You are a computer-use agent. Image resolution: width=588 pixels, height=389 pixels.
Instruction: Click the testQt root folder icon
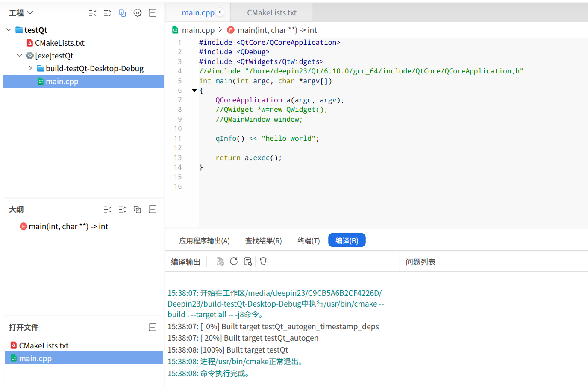click(x=19, y=30)
